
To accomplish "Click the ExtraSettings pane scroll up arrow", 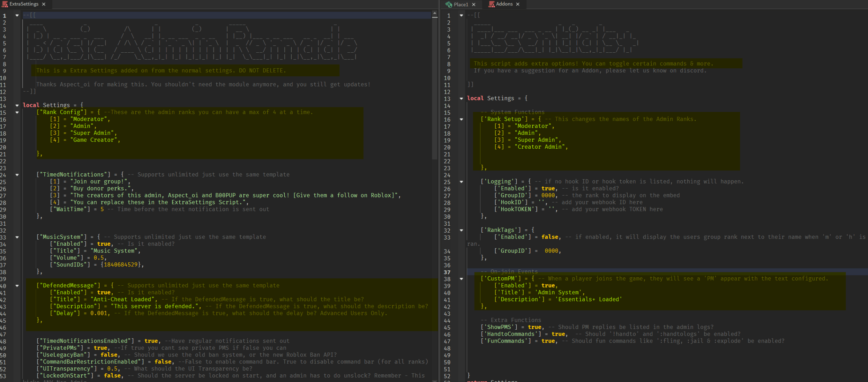I will click(x=435, y=13).
